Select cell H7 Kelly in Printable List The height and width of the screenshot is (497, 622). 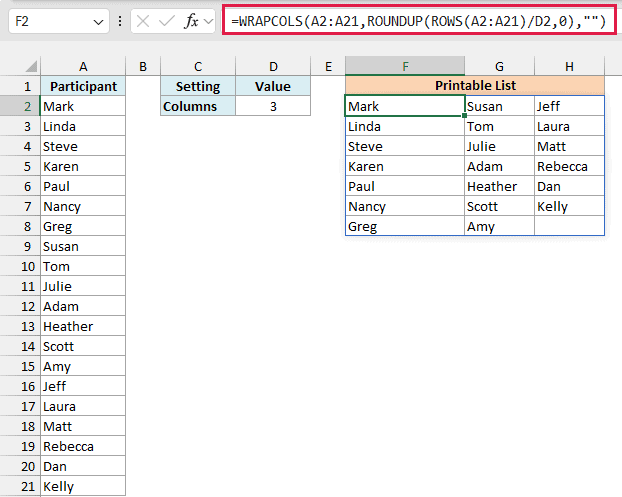click(569, 206)
